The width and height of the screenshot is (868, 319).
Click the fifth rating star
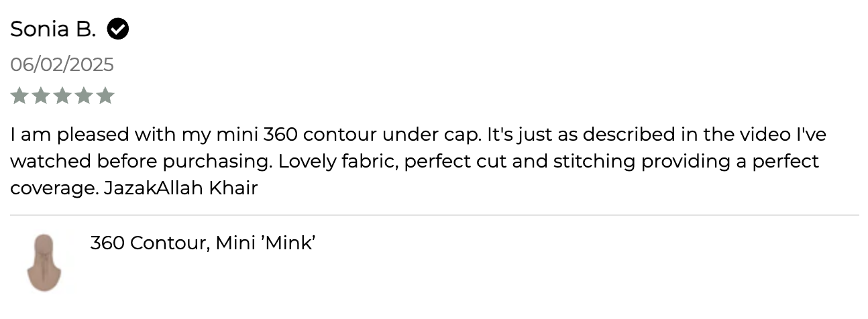tap(105, 96)
